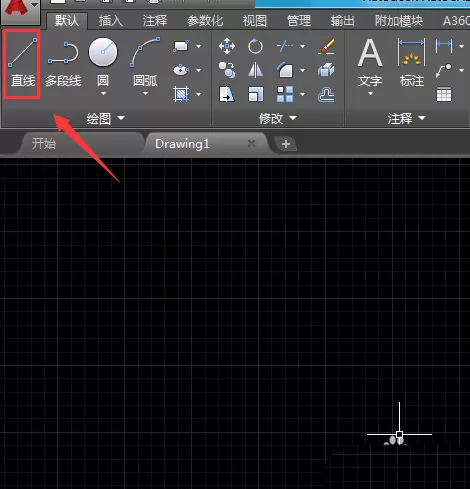
Task: Select the Trim tool icon
Action: tap(285, 46)
